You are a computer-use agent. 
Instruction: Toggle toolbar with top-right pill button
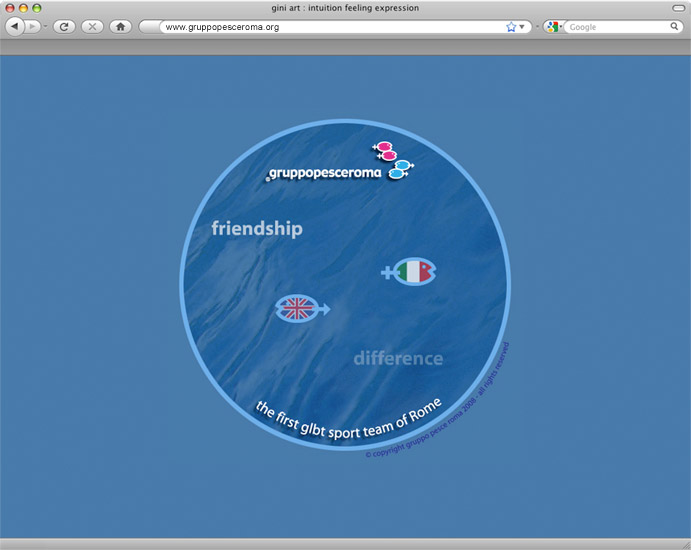pyautogui.click(x=677, y=8)
